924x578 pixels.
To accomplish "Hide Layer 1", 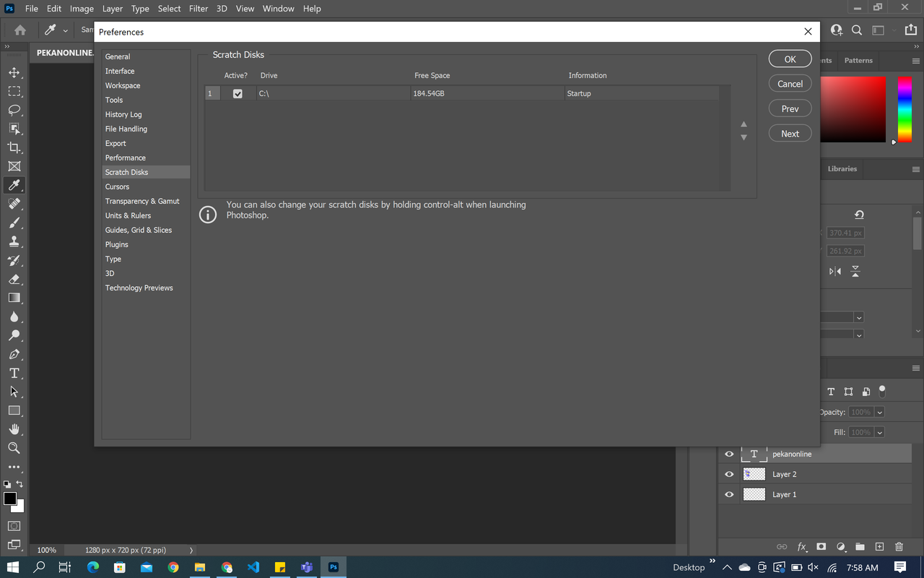I will (729, 494).
